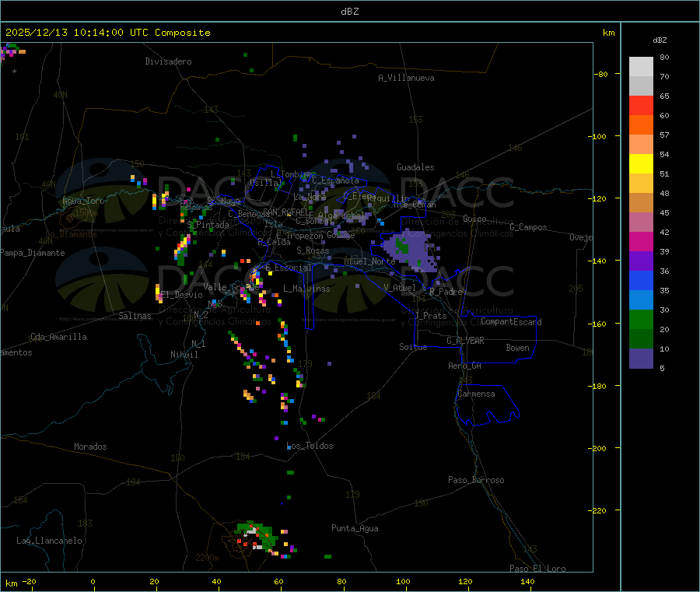Click the Agua_Toro location label

83,201
